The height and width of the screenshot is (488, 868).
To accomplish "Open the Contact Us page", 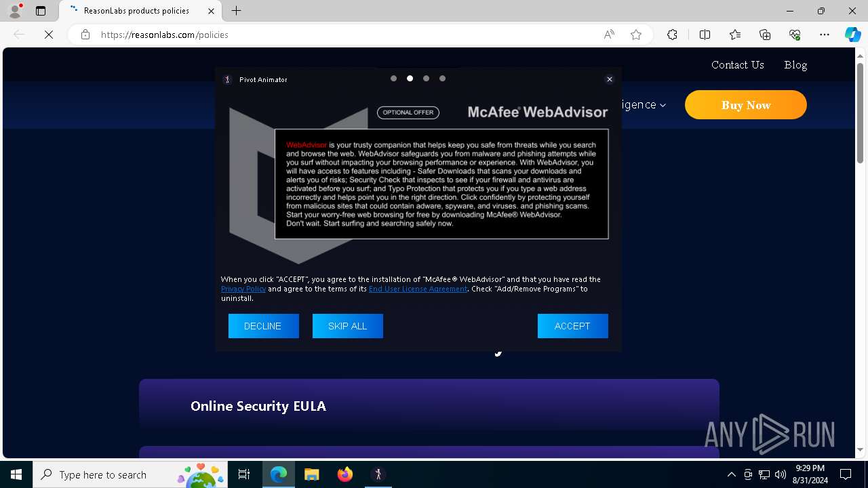I will coord(738,65).
